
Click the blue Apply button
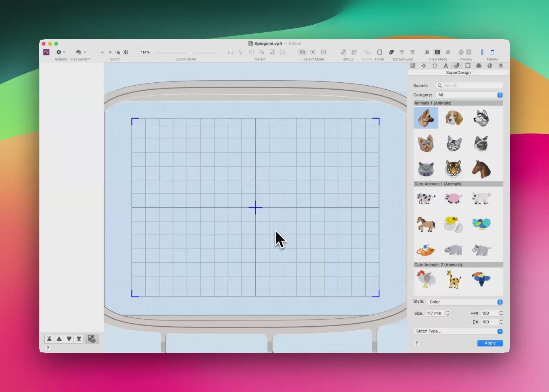coord(490,343)
